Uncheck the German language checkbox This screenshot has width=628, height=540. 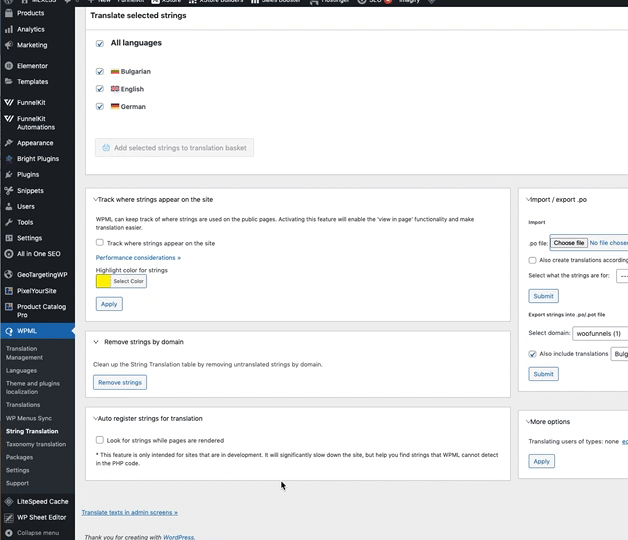point(100,106)
